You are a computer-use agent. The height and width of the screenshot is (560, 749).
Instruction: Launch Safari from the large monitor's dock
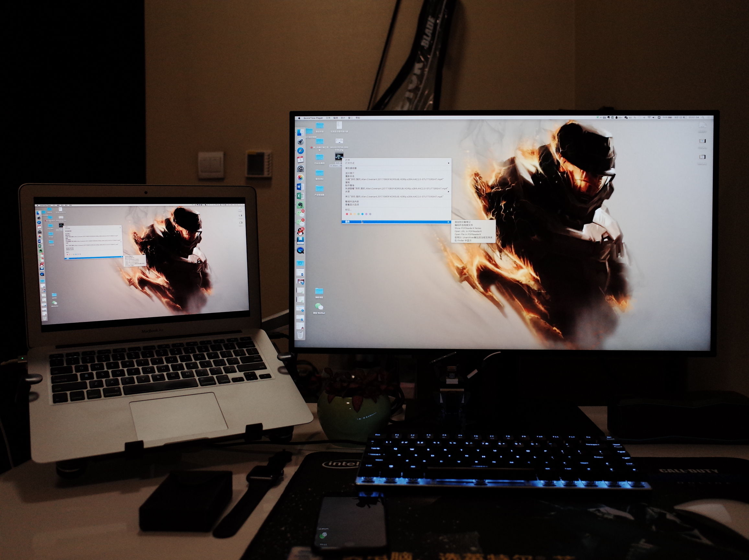pyautogui.click(x=300, y=150)
